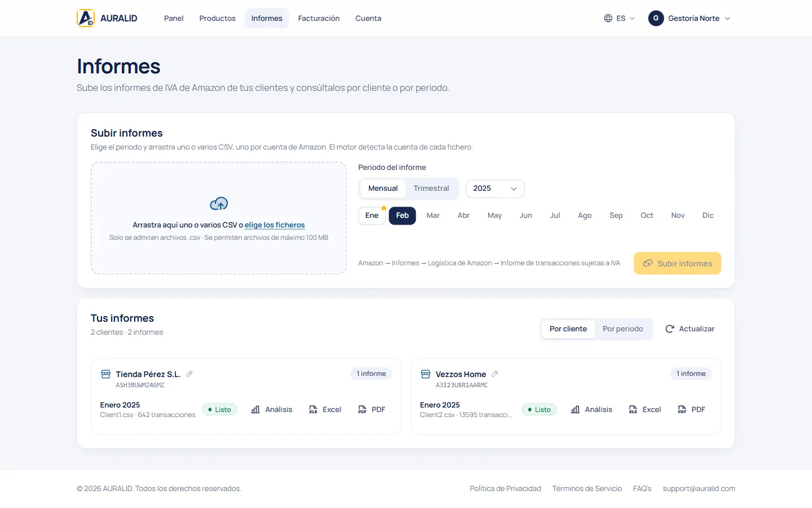Click account ID text ASH3BUWMZ4GMZ
This screenshot has height=508, width=812.
coord(140,385)
